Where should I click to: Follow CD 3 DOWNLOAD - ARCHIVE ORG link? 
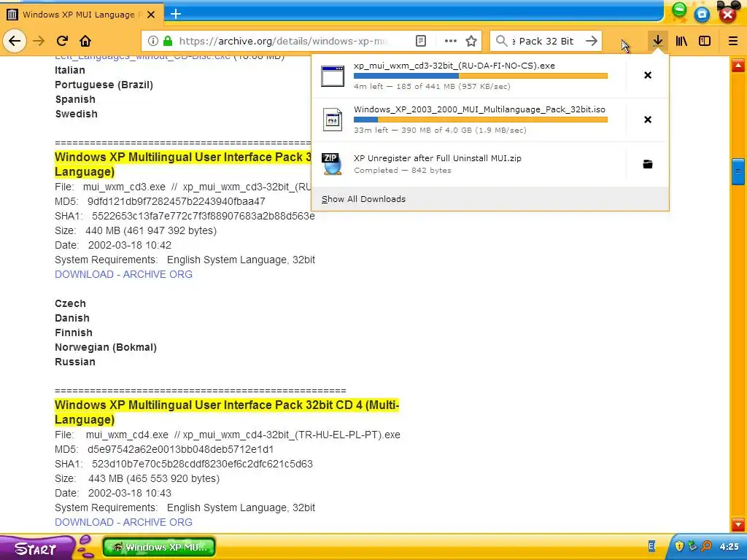pyautogui.click(x=123, y=274)
